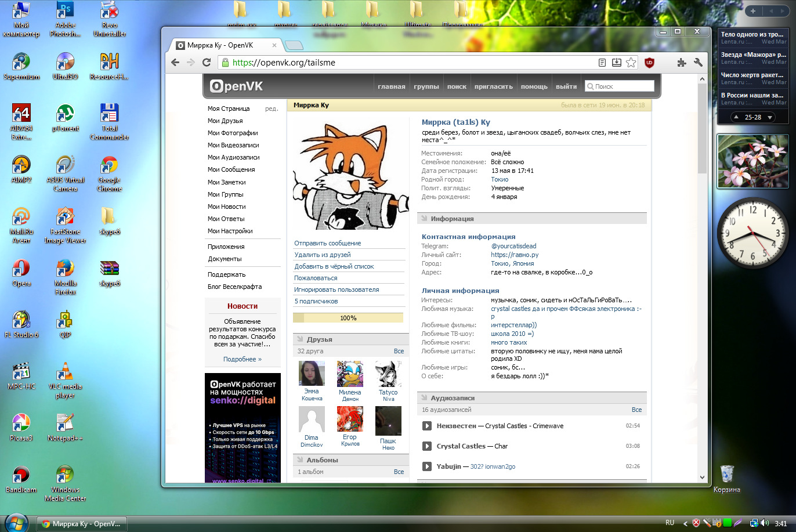Open the volume speaker tray icon
This screenshot has width=796, height=532.
765,523
